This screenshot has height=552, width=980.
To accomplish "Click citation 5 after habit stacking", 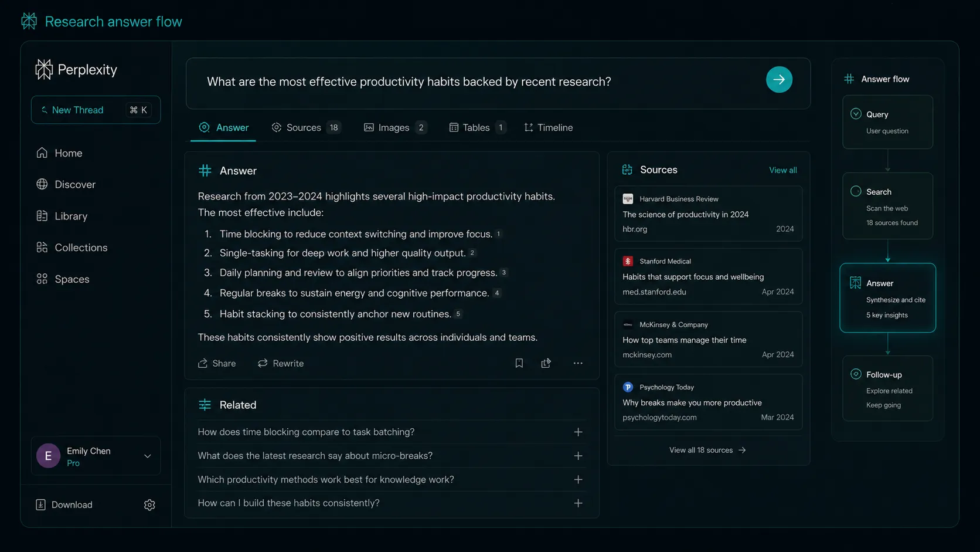I will point(458,314).
